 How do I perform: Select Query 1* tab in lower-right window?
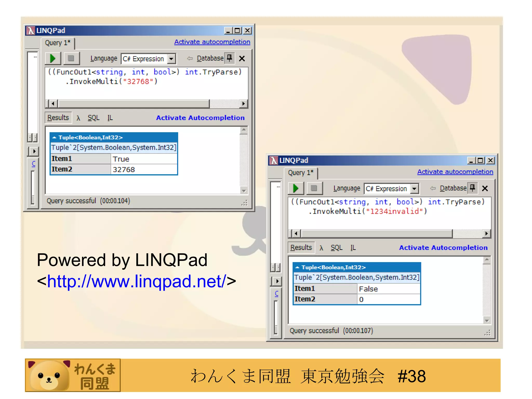(x=301, y=173)
